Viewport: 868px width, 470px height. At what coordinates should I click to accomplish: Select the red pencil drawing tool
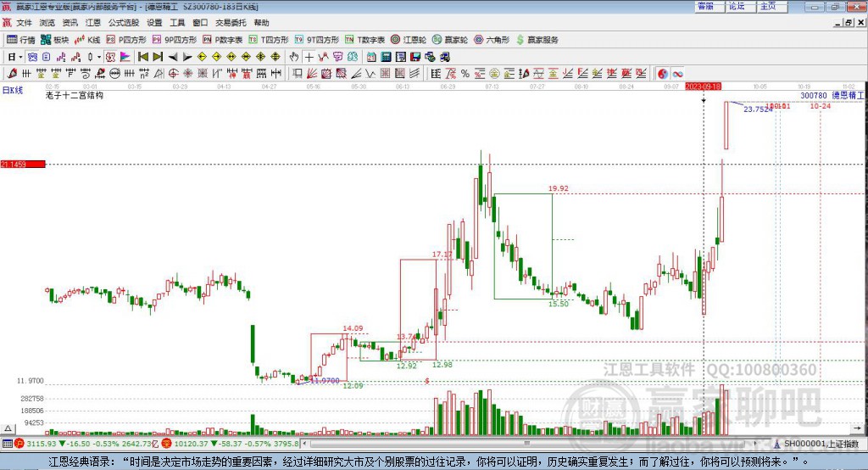(x=12, y=73)
